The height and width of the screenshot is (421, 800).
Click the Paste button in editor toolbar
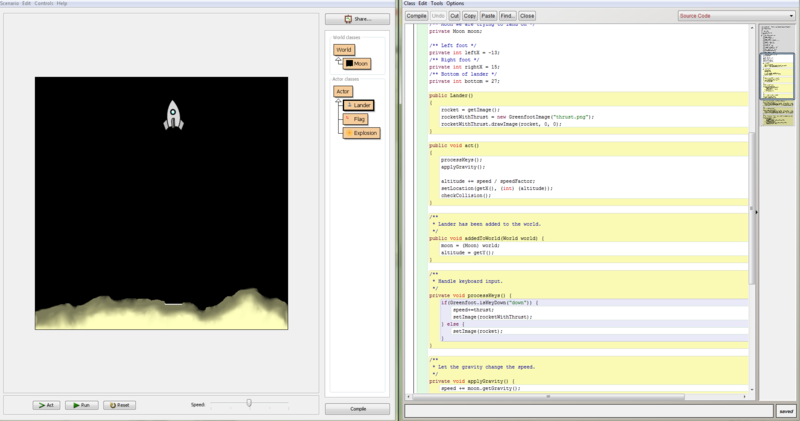487,16
